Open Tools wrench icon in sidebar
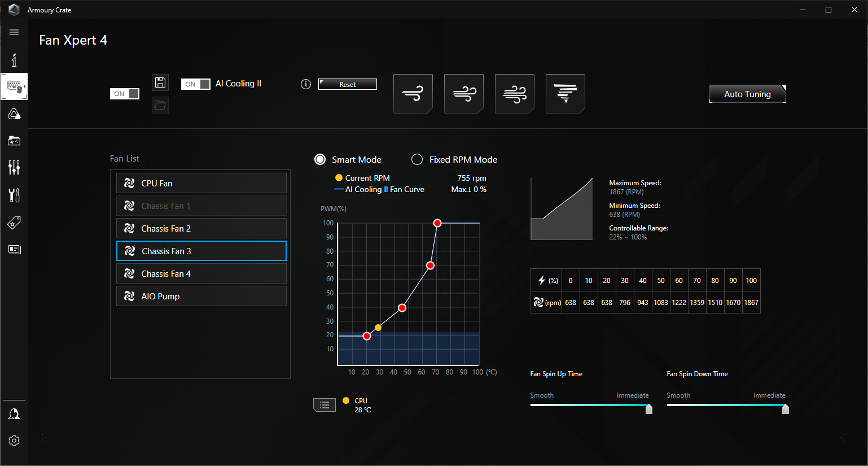Screen dimensions: 868x466 [x=14, y=195]
